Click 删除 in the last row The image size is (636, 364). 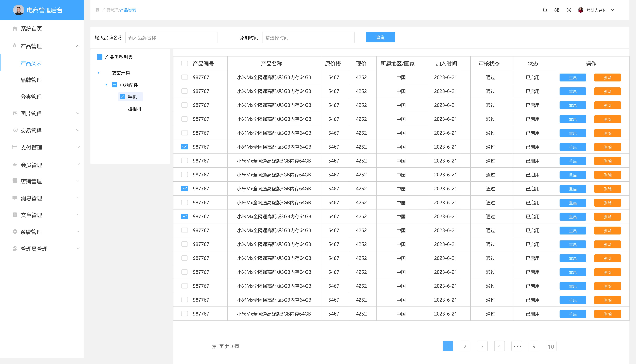[x=607, y=314]
